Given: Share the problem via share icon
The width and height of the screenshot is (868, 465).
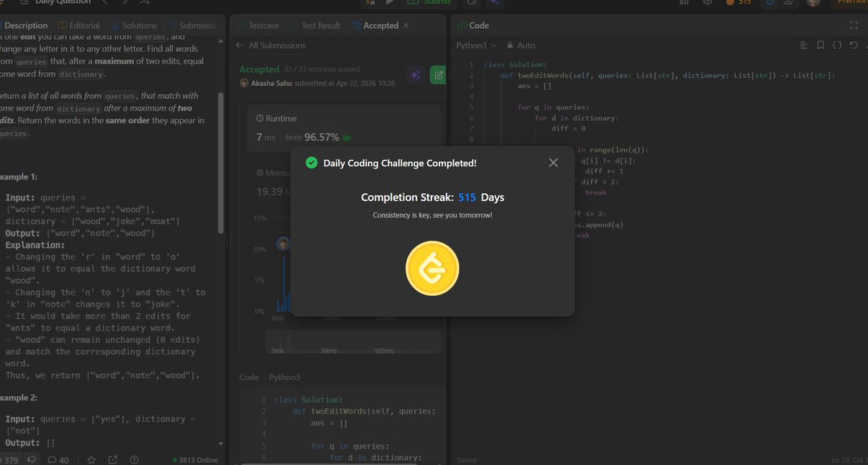Looking at the screenshot, I should tap(113, 459).
